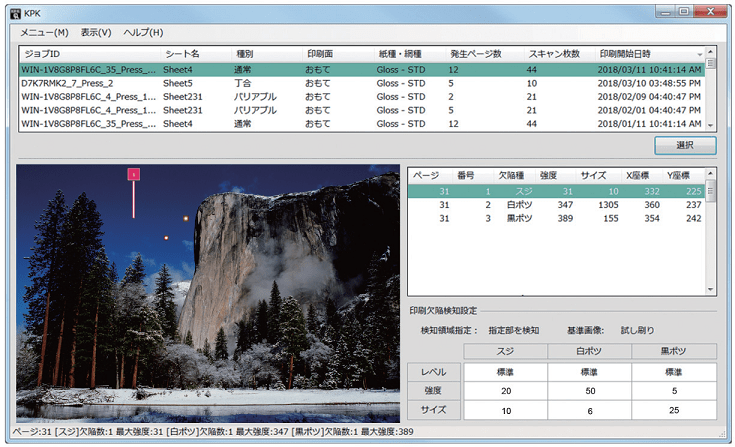
Task: Click スジ strength value 20
Action: click(x=505, y=391)
